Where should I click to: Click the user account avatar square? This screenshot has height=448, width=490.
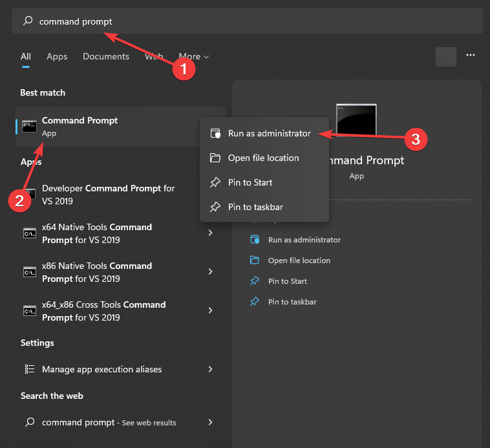tap(445, 56)
